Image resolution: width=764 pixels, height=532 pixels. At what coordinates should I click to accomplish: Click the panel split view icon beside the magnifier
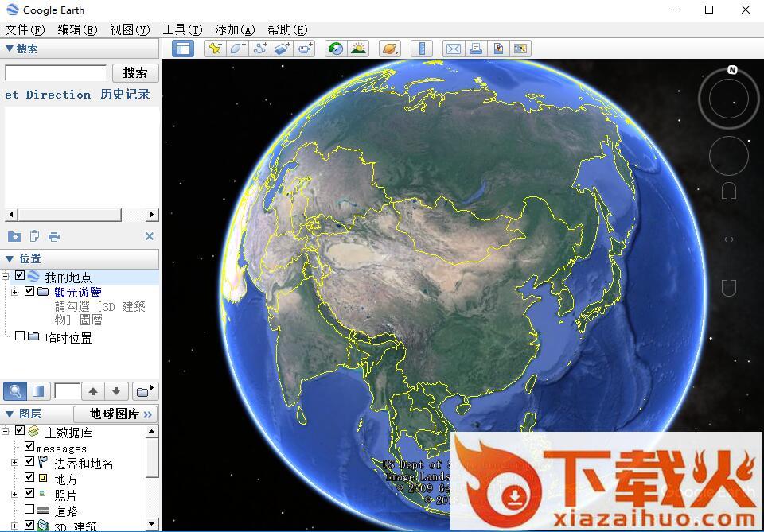point(38,390)
